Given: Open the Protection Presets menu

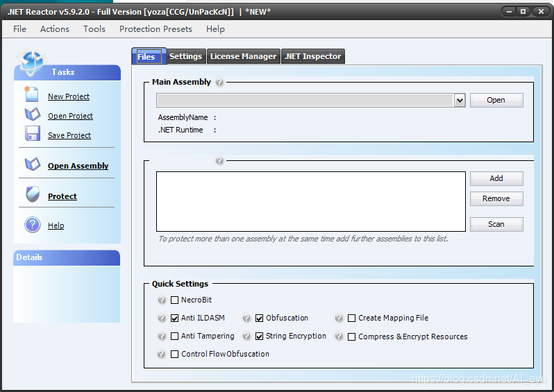Looking at the screenshot, I should (156, 29).
